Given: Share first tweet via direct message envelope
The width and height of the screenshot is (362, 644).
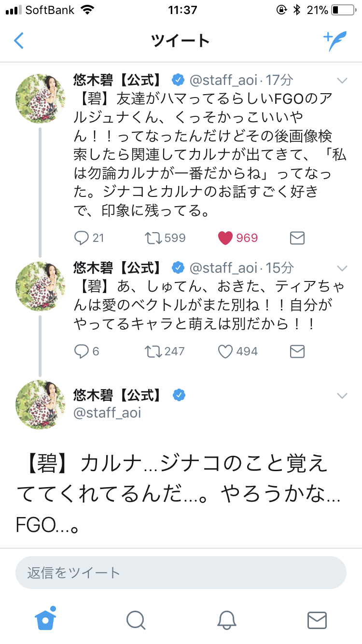Looking at the screenshot, I should (x=297, y=238).
